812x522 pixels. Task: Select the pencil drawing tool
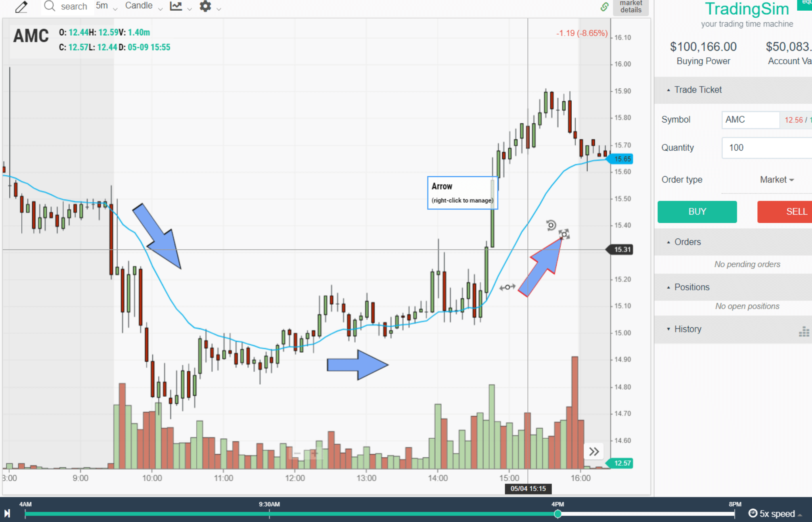(21, 7)
